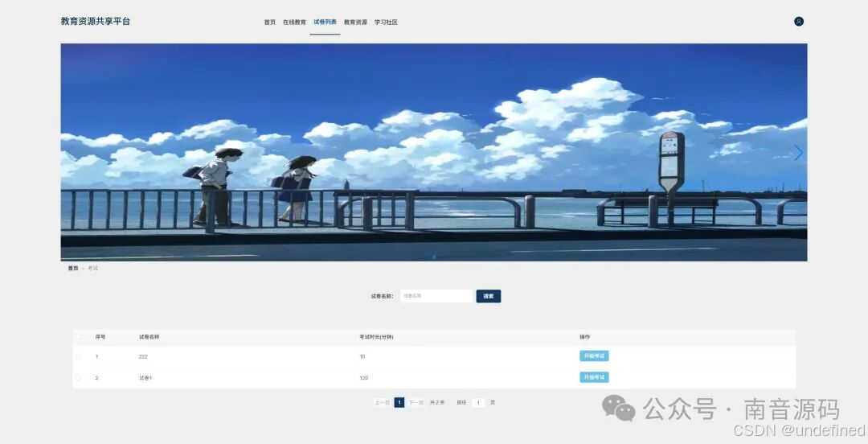The image size is (868, 444).
Task: Open the 在线教育 navigation item
Action: coord(294,23)
